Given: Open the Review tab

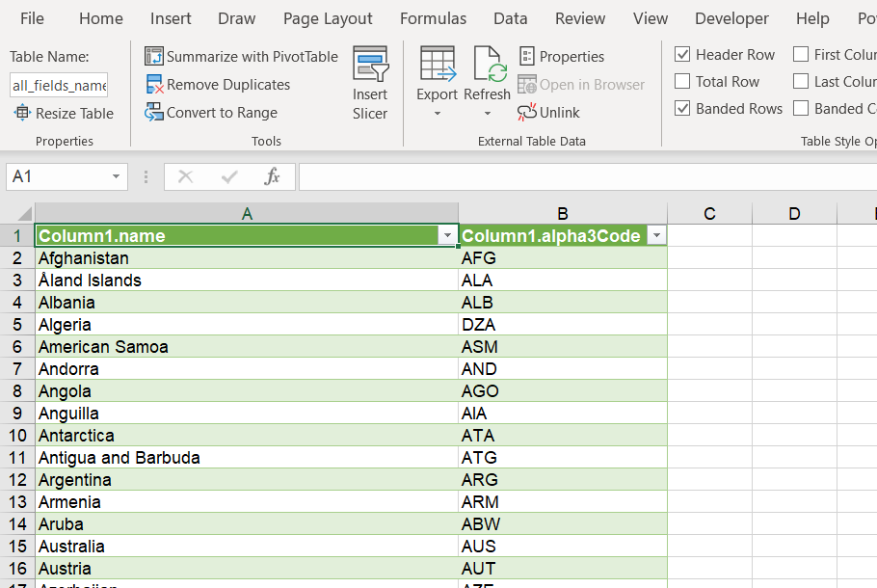Looking at the screenshot, I should pyautogui.click(x=580, y=18).
